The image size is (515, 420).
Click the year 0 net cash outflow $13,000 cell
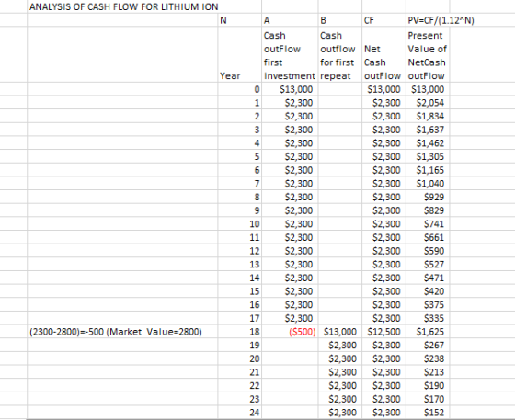(384, 89)
